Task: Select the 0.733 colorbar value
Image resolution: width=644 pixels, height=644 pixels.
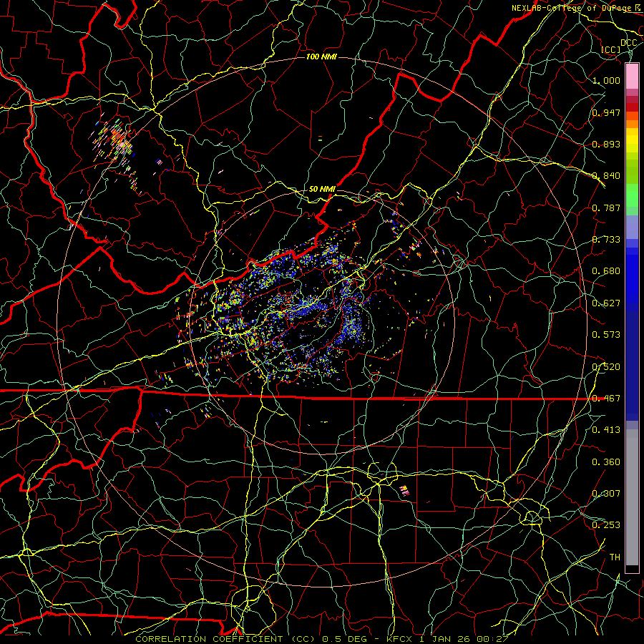Action: (x=606, y=240)
